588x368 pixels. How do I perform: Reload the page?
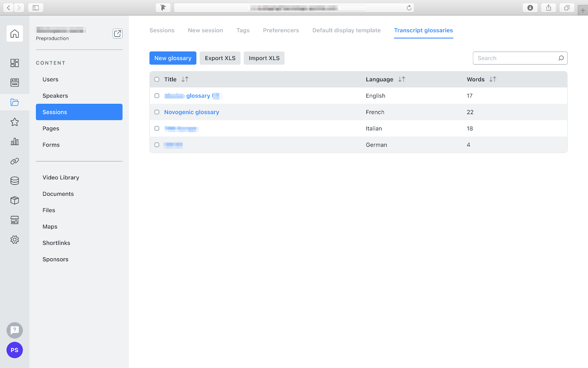click(409, 8)
